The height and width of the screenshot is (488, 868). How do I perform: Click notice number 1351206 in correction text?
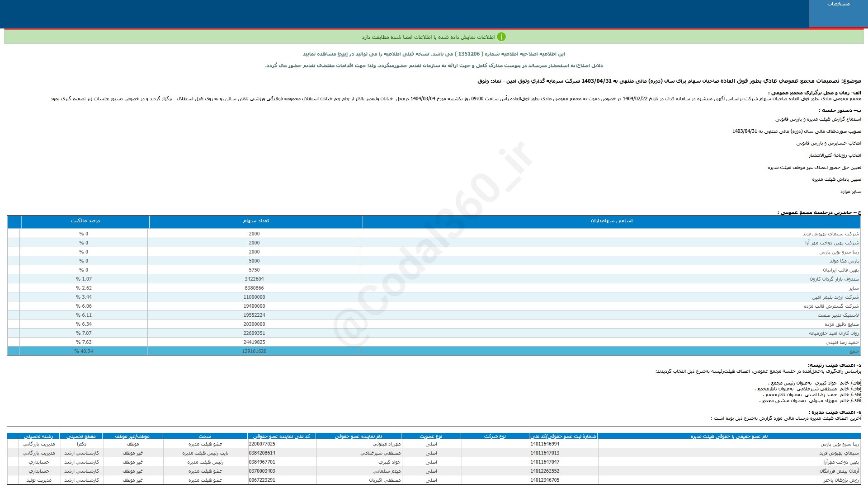pos(469,54)
